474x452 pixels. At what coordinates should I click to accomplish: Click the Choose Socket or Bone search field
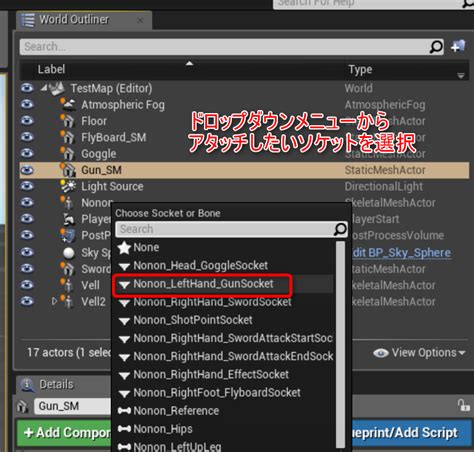(225, 229)
